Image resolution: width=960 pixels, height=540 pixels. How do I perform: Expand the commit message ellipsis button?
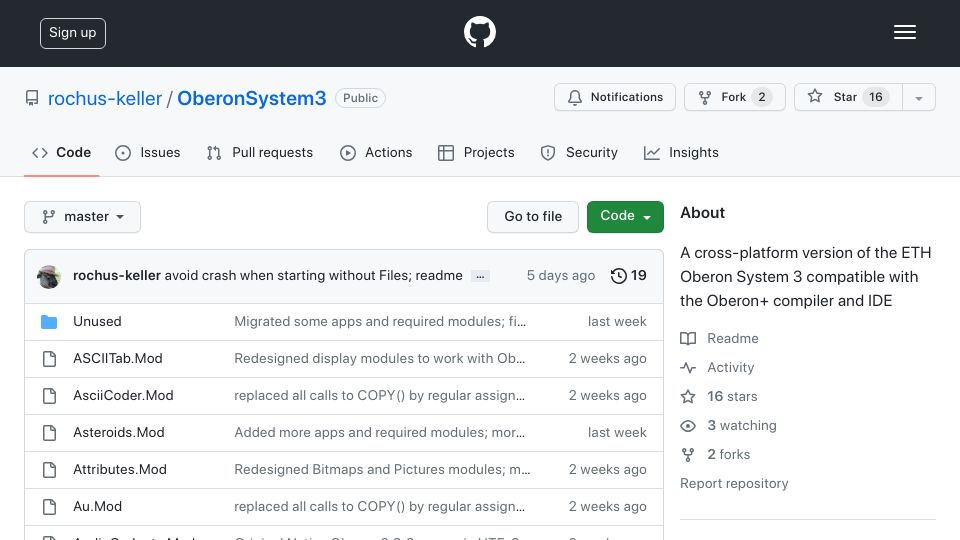[x=480, y=276]
